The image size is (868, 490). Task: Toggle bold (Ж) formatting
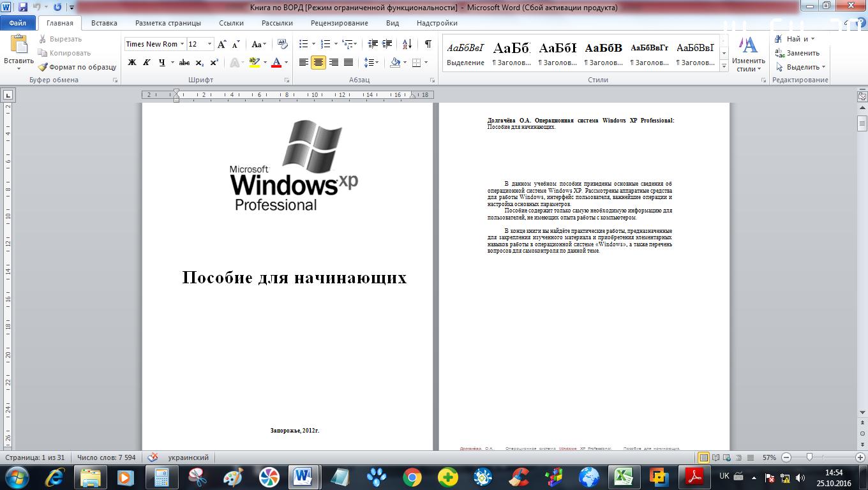click(132, 63)
